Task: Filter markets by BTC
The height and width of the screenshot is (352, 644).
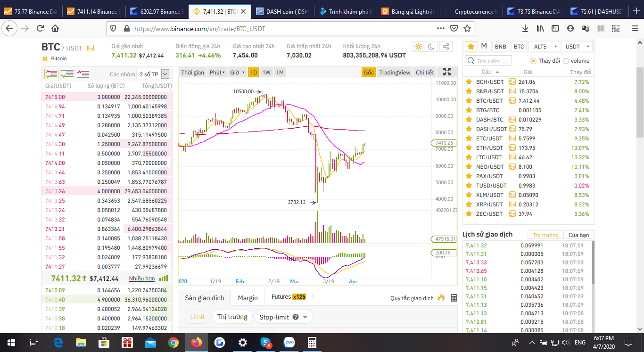Action: click(x=519, y=46)
